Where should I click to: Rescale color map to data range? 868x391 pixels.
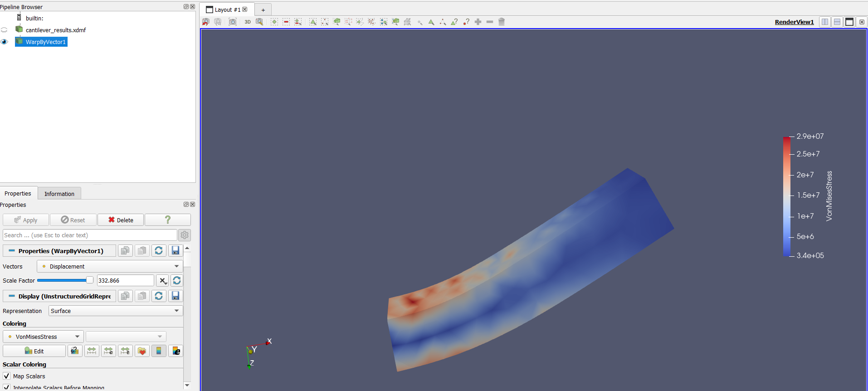tap(92, 351)
